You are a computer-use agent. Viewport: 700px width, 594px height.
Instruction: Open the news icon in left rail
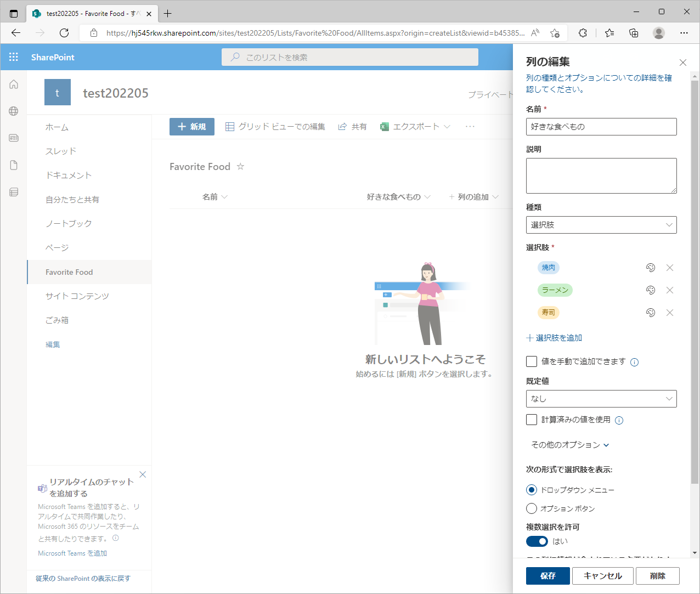[14, 138]
